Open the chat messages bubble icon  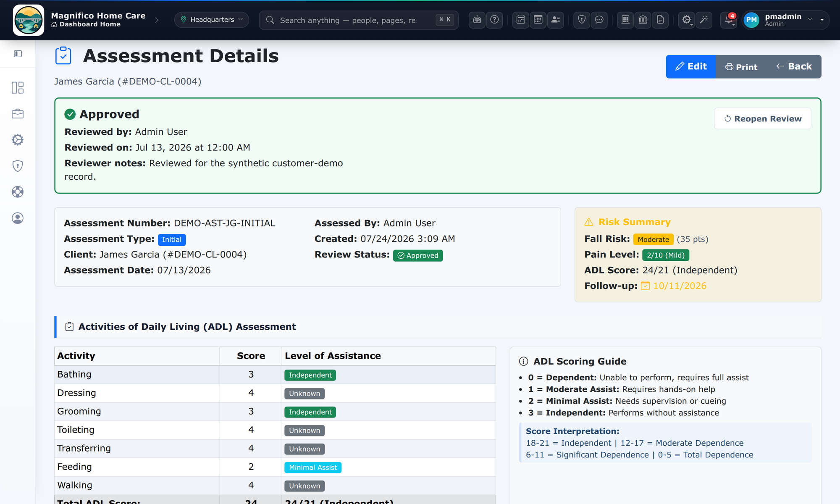click(x=599, y=20)
